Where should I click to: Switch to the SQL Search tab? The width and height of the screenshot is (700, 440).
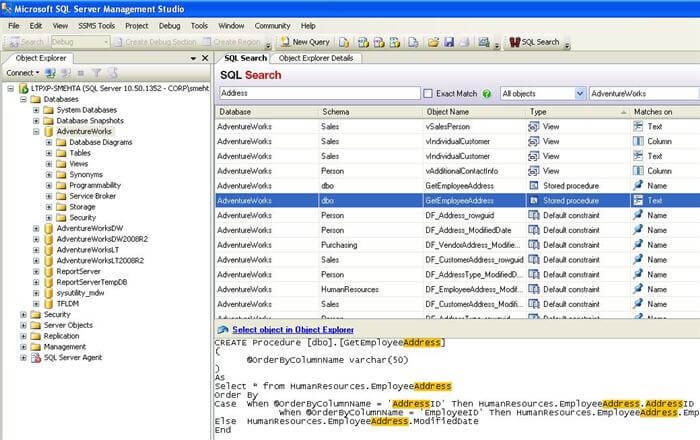tap(245, 58)
